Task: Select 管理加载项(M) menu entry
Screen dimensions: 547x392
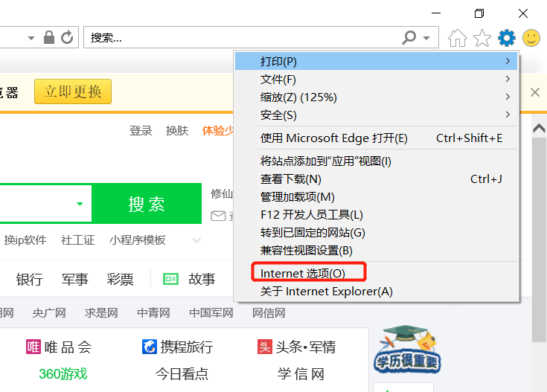Action: coord(377,196)
